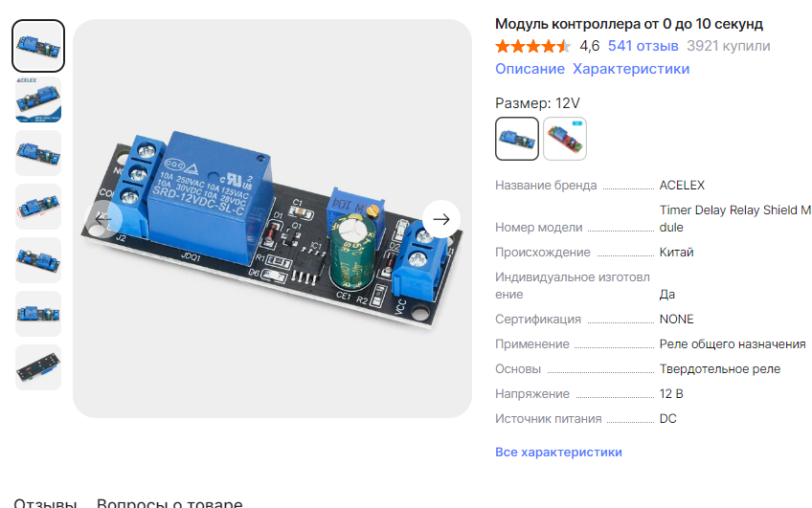812x508 pixels.
Task: Expand Все характеристики list
Action: [558, 453]
